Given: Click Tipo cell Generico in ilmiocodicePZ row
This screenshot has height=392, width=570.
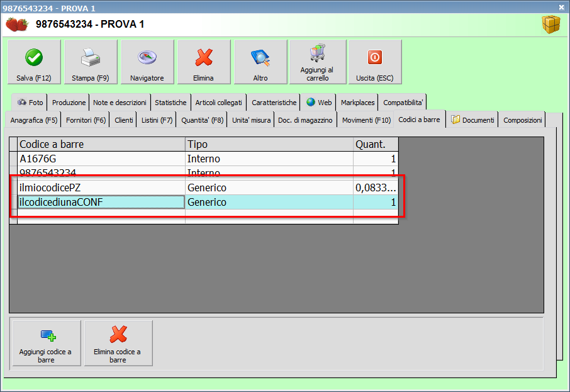Looking at the screenshot, I should (x=269, y=188).
